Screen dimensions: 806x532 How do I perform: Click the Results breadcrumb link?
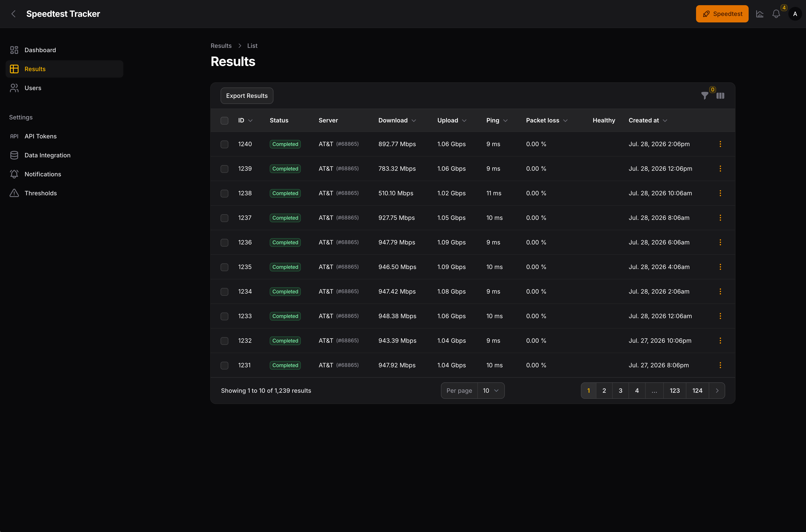tap(221, 46)
